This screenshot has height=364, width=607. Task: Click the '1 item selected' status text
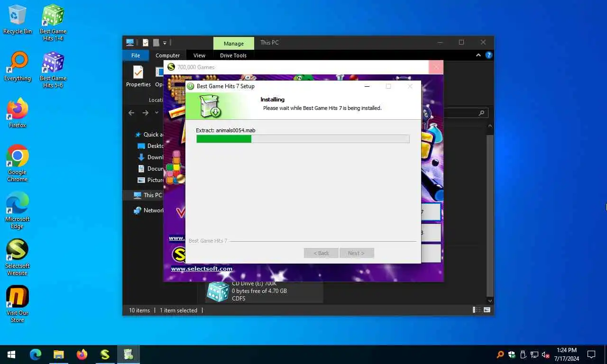[178, 310]
